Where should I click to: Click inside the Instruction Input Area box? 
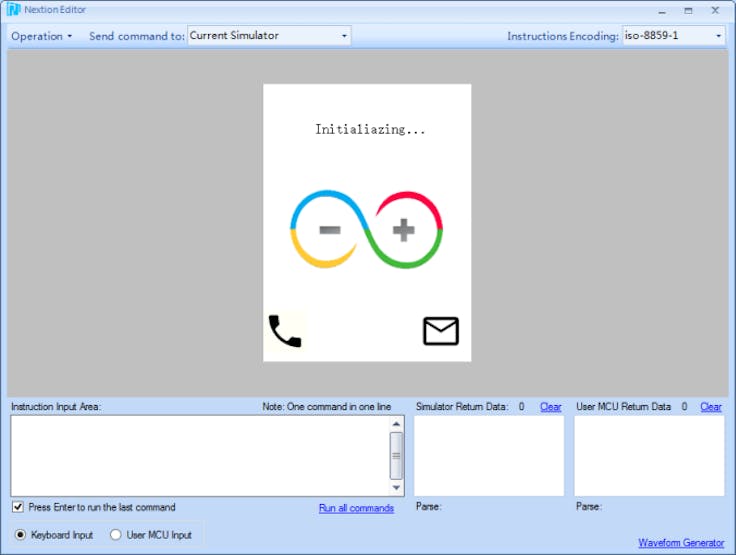click(x=198, y=456)
